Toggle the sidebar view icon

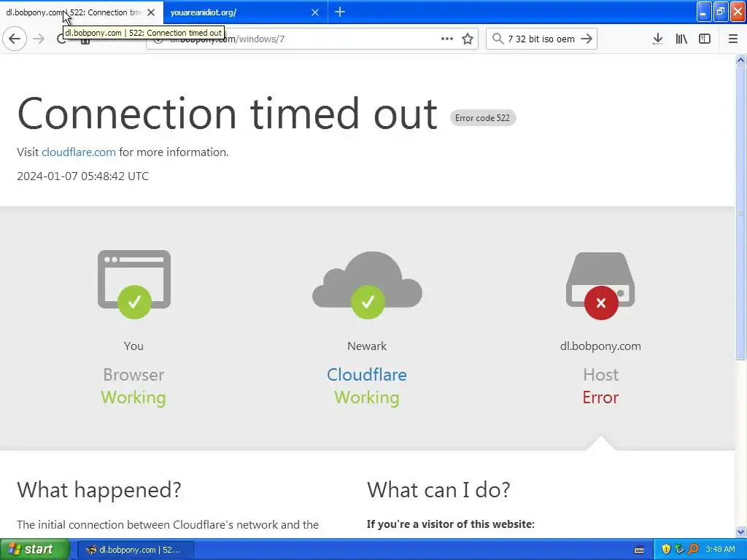[x=705, y=39]
